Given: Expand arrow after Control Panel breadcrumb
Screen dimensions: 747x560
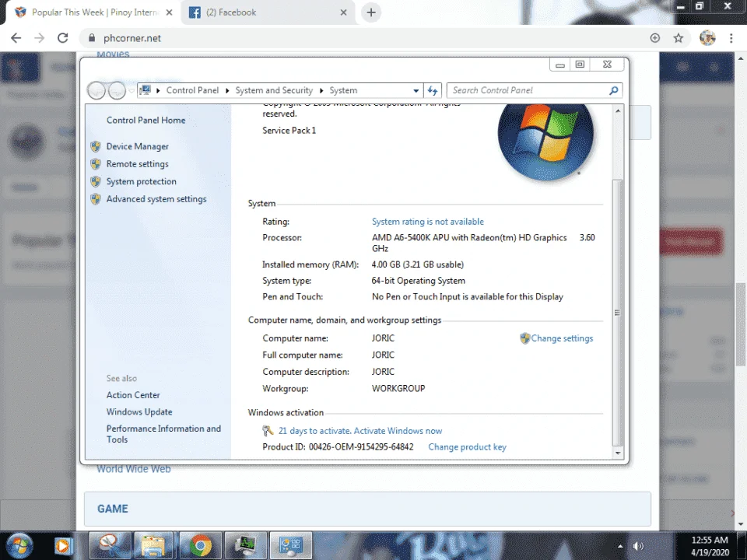Looking at the screenshot, I should click(x=227, y=90).
